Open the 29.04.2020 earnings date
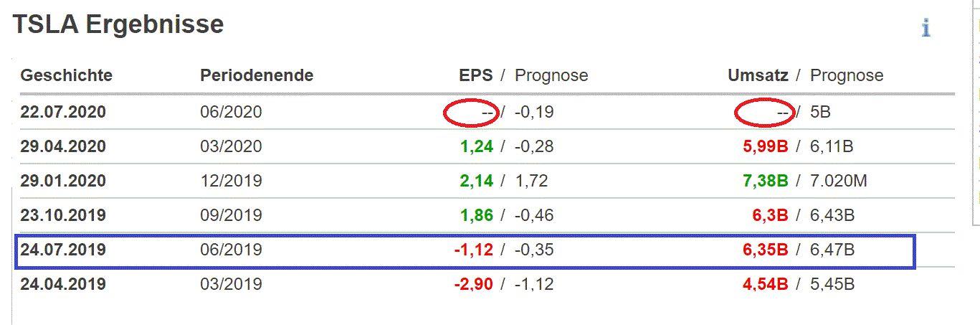Screen dimensions: 980x325 click(x=63, y=146)
